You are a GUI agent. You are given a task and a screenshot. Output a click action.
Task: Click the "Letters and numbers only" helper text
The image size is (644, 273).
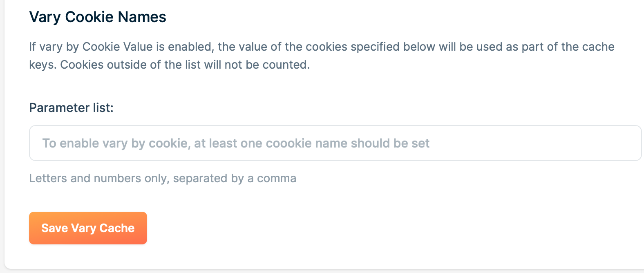pyautogui.click(x=98, y=178)
